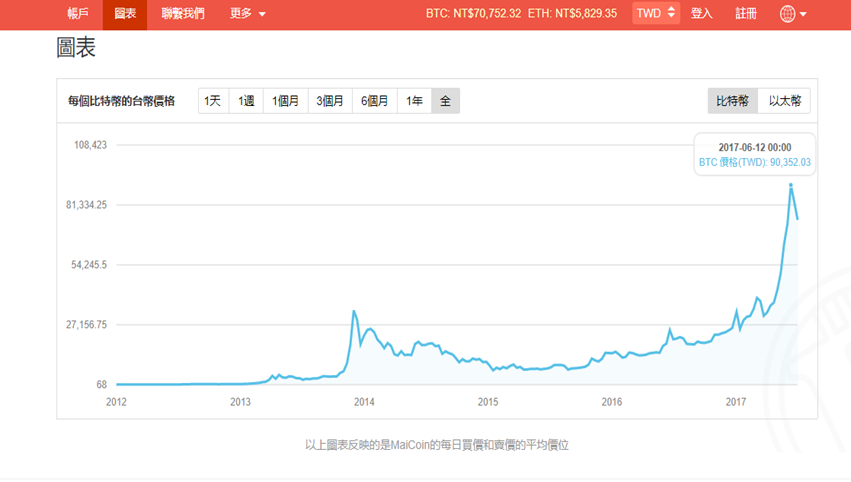Click the 每個比特幣的台幣價格 chart title
The height and width of the screenshot is (482, 851).
[x=122, y=101]
